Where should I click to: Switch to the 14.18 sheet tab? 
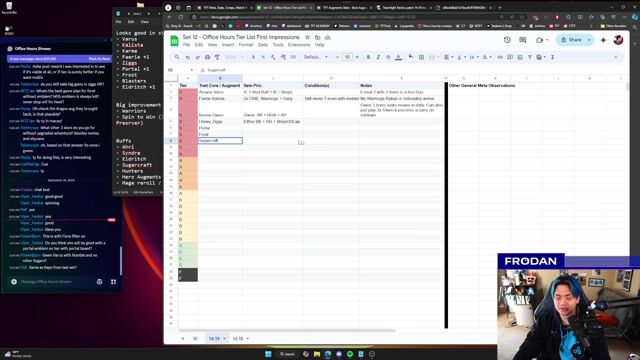tap(238, 338)
